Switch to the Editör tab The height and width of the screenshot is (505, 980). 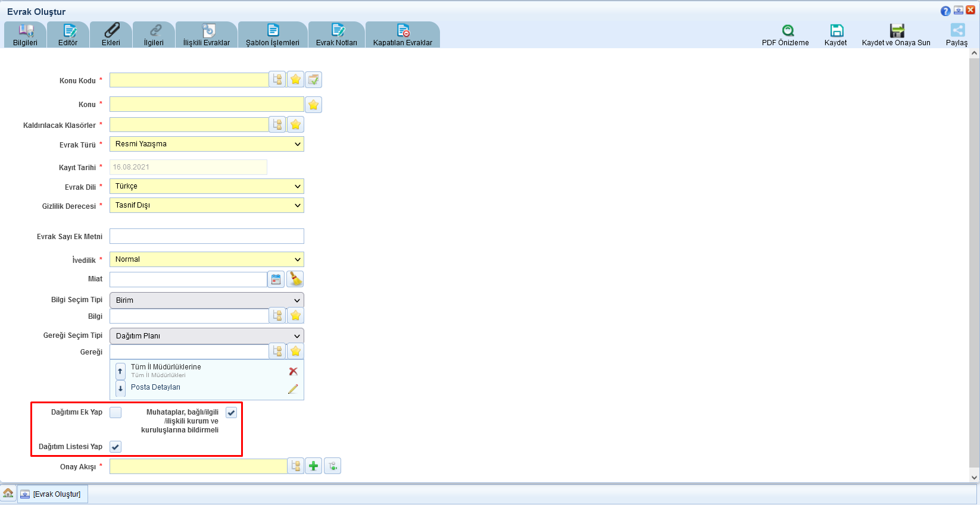tap(68, 35)
